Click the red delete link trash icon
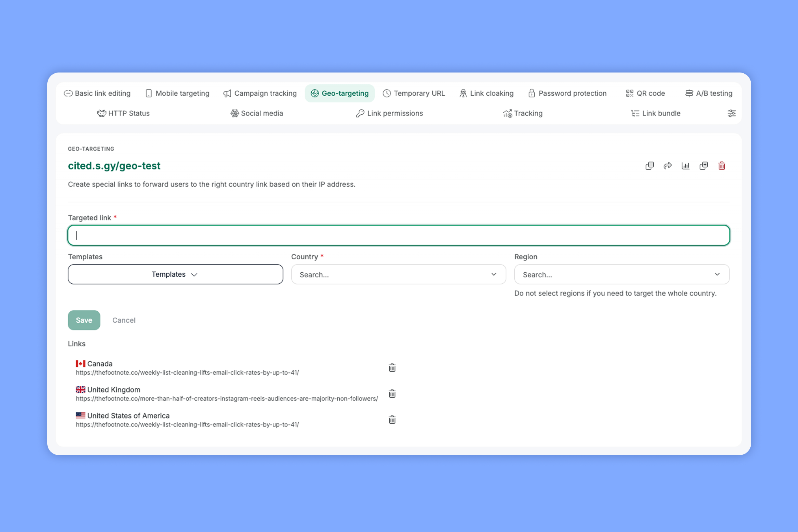The height and width of the screenshot is (532, 798). coord(722,166)
